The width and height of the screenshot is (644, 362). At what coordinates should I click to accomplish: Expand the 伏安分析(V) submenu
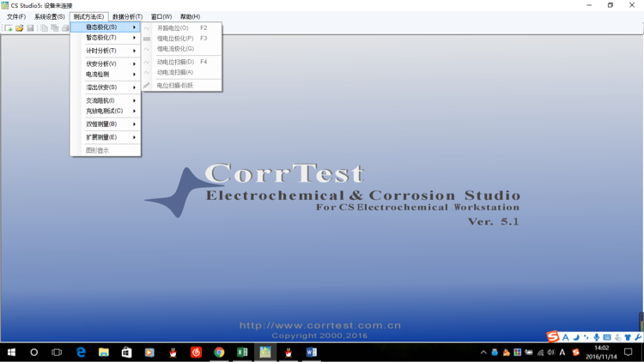coord(106,64)
